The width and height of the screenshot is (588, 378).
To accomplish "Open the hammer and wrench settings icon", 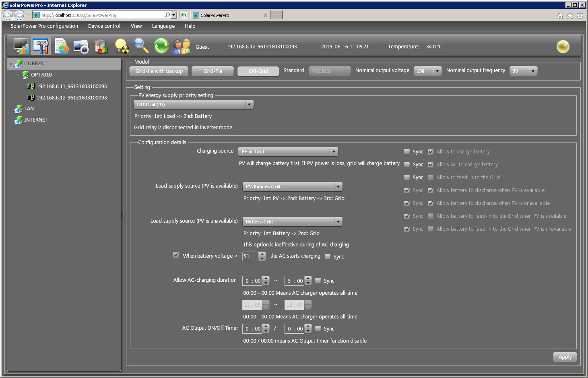I will pos(41,46).
